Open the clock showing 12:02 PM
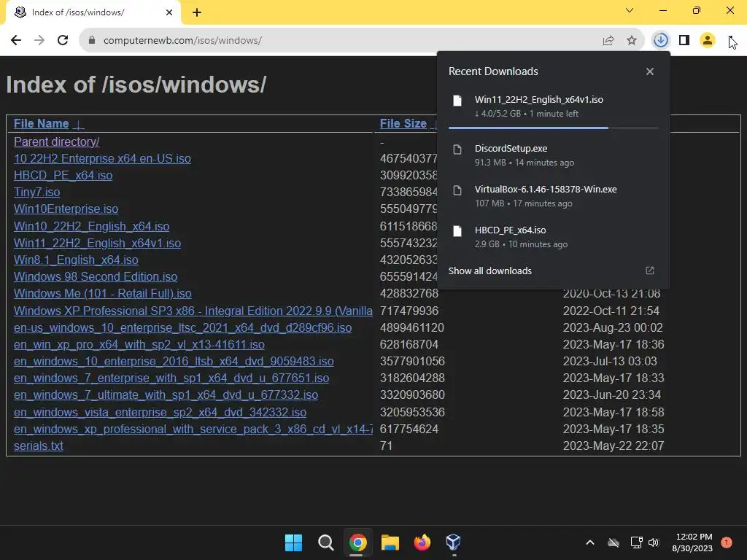Screen dimensions: 747x560 pos(693,542)
